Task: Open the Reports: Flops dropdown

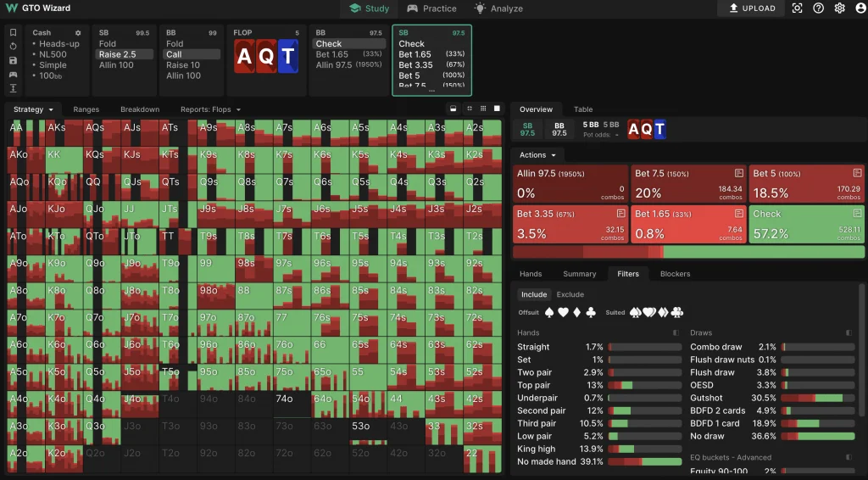Action: (210, 109)
